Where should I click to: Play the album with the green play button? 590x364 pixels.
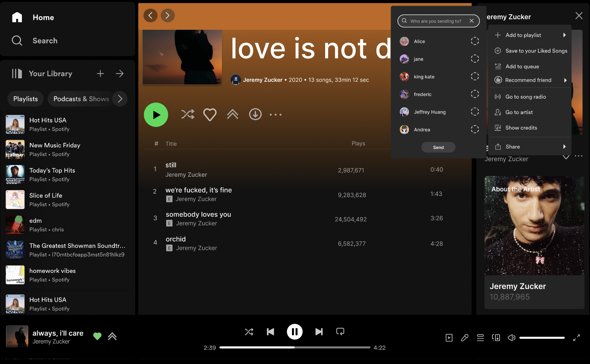[x=156, y=115]
